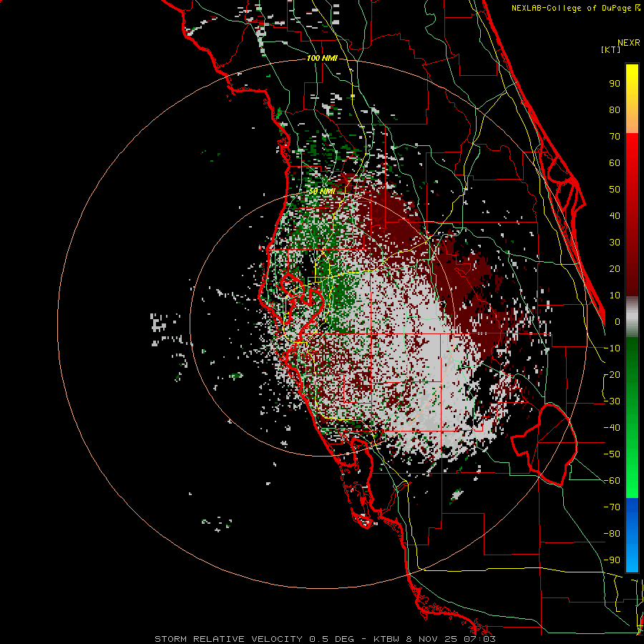
Task: Pick the blue segment of the color bar
Action: pos(632,535)
